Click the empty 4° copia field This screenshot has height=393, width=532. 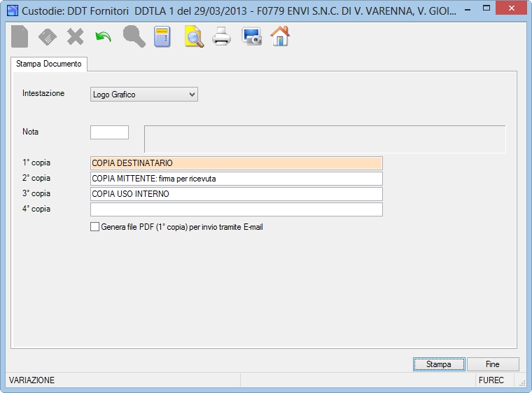pos(237,209)
